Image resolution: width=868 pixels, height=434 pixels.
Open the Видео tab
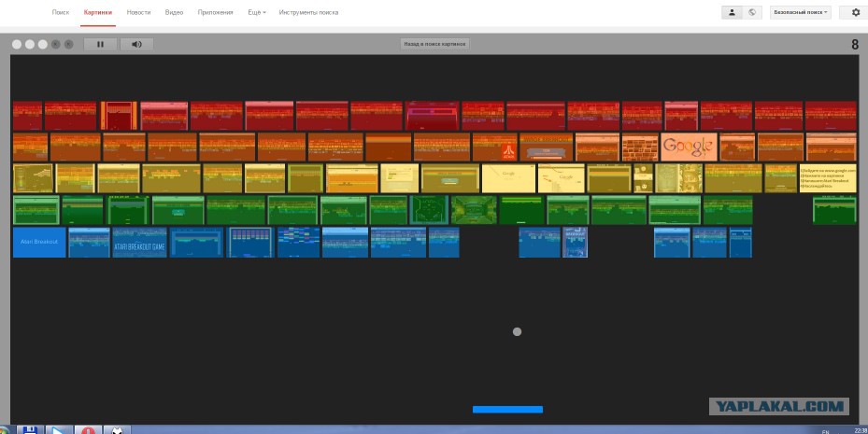(174, 12)
